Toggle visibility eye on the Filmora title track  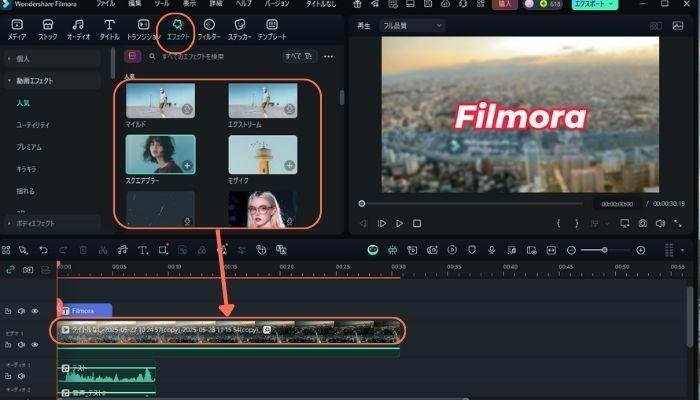(x=35, y=311)
